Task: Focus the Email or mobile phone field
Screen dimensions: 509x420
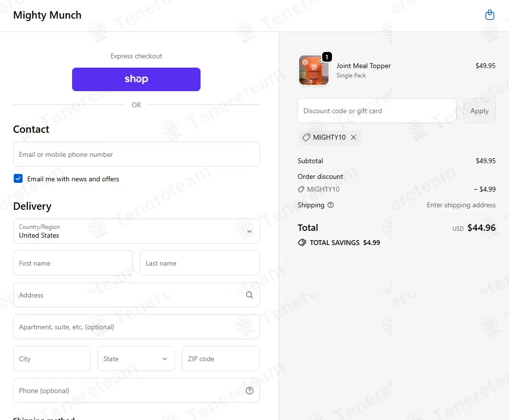Action: pos(136,154)
